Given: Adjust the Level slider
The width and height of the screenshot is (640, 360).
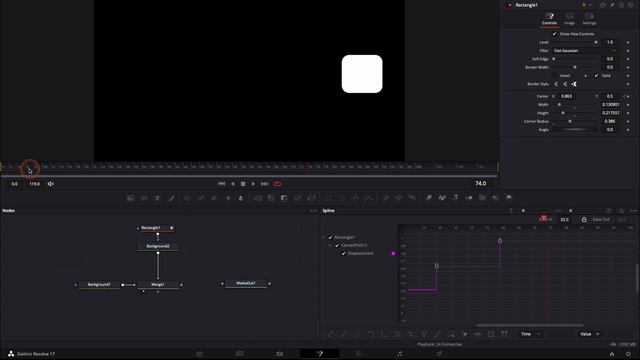Looking at the screenshot, I should (576, 42).
